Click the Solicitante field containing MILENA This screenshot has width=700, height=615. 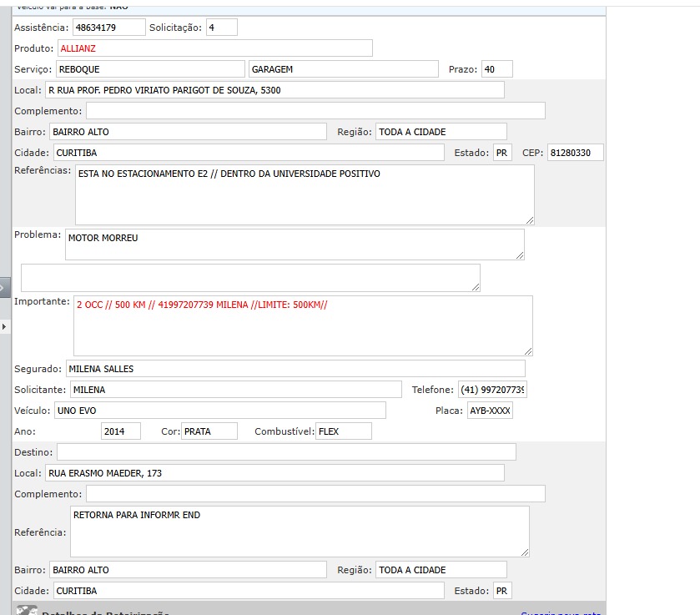point(236,390)
